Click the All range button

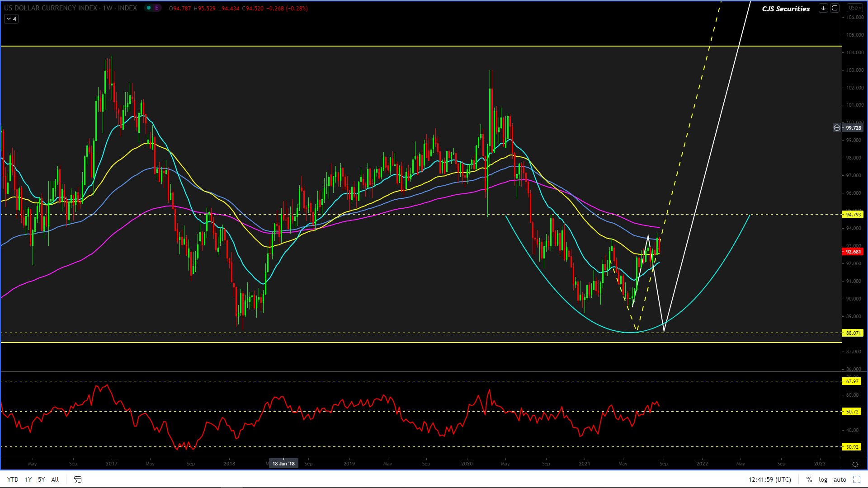point(55,479)
